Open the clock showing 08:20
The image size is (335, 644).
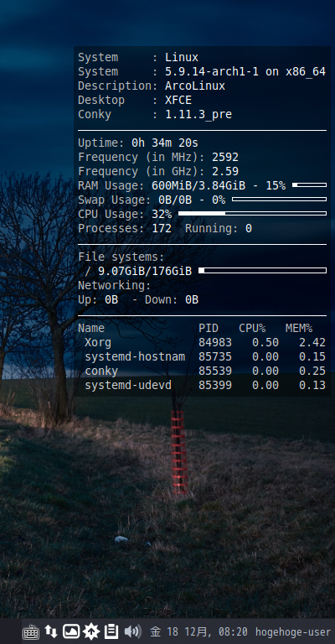[x=198, y=631]
